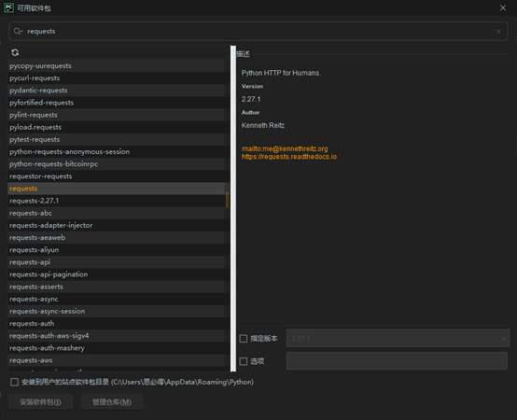Image resolution: width=517 pixels, height=420 pixels.
Task: Select pydantic-requests package
Action: [x=117, y=91]
